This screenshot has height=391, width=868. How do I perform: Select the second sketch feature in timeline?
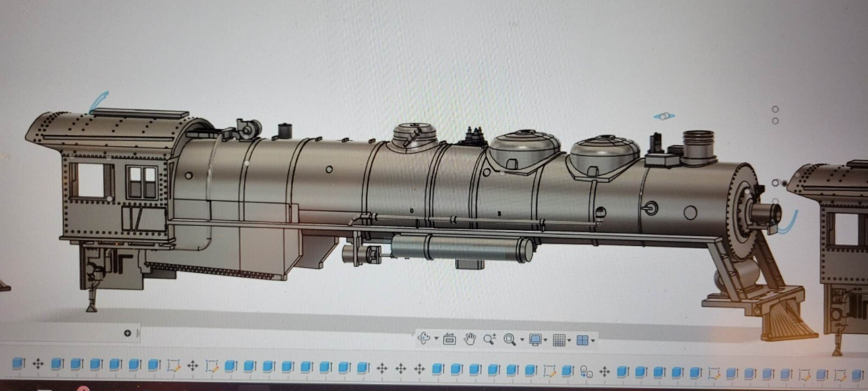(x=212, y=366)
